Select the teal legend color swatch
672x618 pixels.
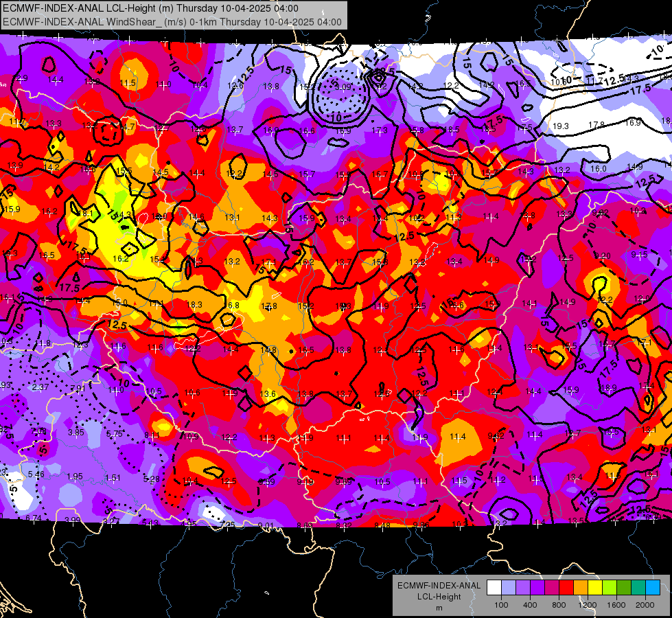(x=638, y=588)
